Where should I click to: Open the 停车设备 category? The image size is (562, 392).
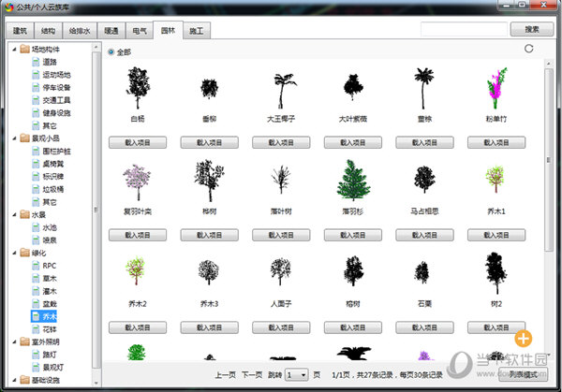click(52, 87)
